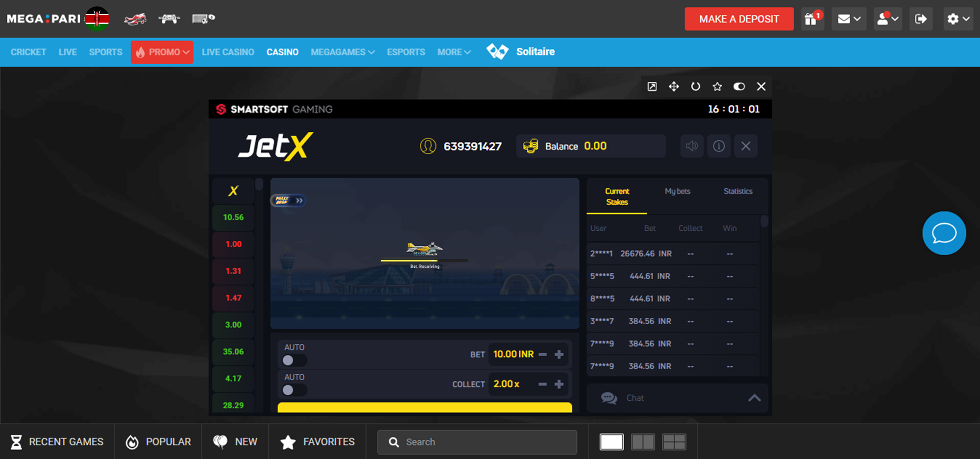Image resolution: width=980 pixels, height=459 pixels.
Task: Click the log out icon
Action: click(x=921, y=19)
